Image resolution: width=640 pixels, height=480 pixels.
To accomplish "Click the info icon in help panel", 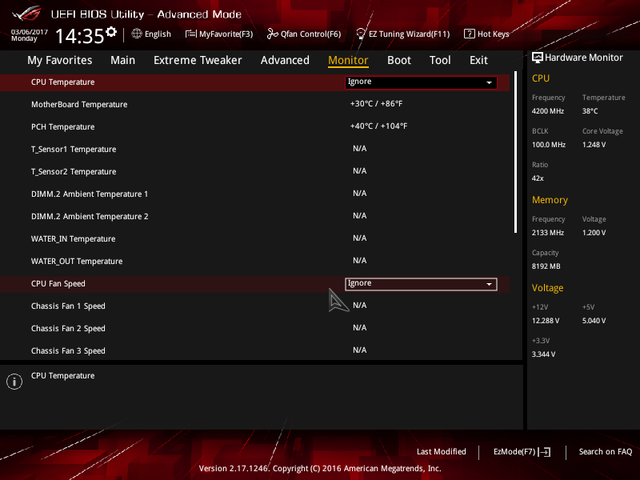I will point(14,382).
